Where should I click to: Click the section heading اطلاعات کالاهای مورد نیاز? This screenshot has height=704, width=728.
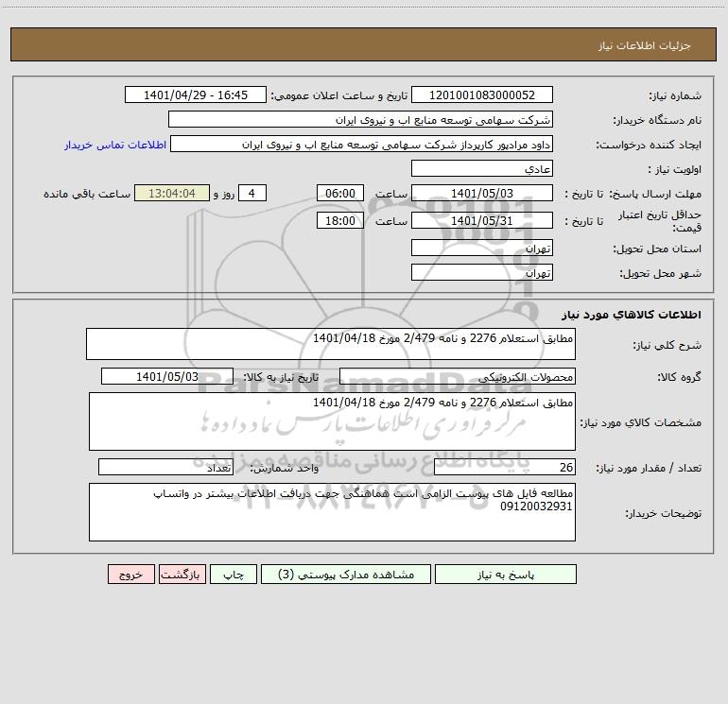tap(632, 315)
